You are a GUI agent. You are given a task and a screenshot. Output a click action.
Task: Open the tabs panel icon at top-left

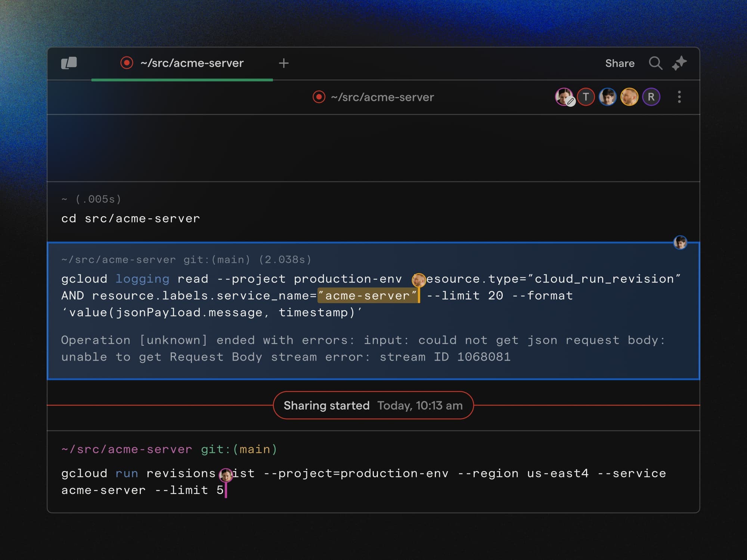pyautogui.click(x=69, y=63)
